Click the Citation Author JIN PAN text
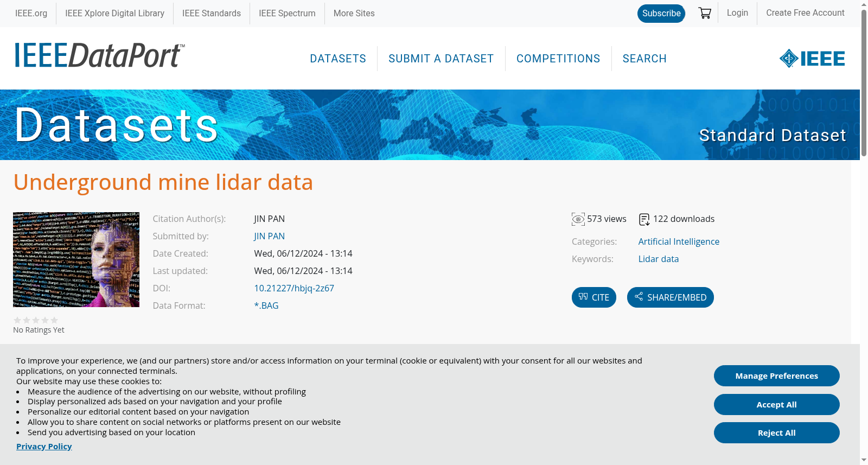The width and height of the screenshot is (868, 465). pos(269,219)
